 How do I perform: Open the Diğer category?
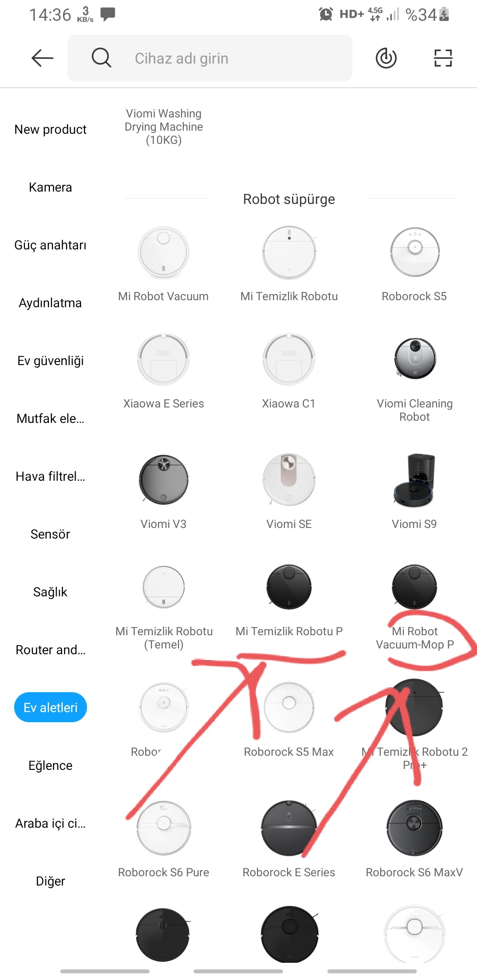click(x=50, y=881)
